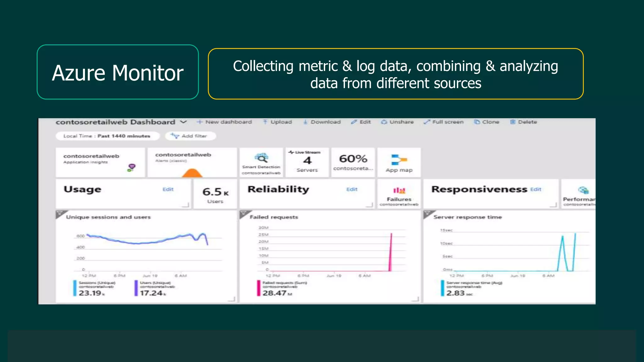Edit the Reliability section title
The height and width of the screenshot is (362, 644).
(x=352, y=189)
